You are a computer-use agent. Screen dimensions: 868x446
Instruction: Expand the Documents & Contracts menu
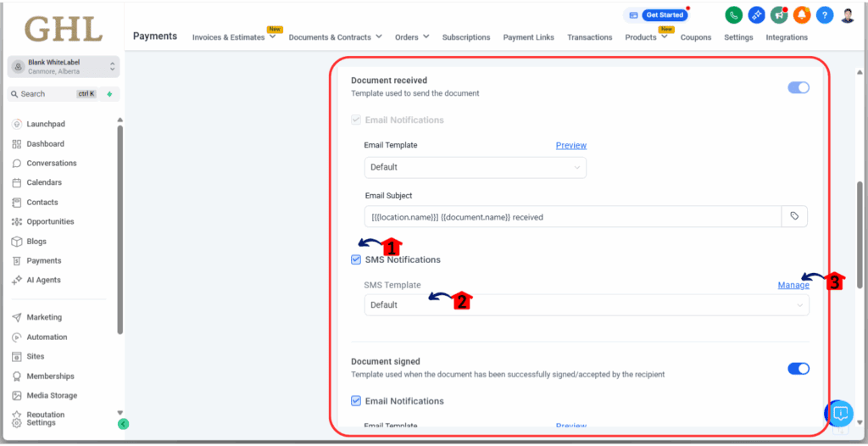click(335, 37)
